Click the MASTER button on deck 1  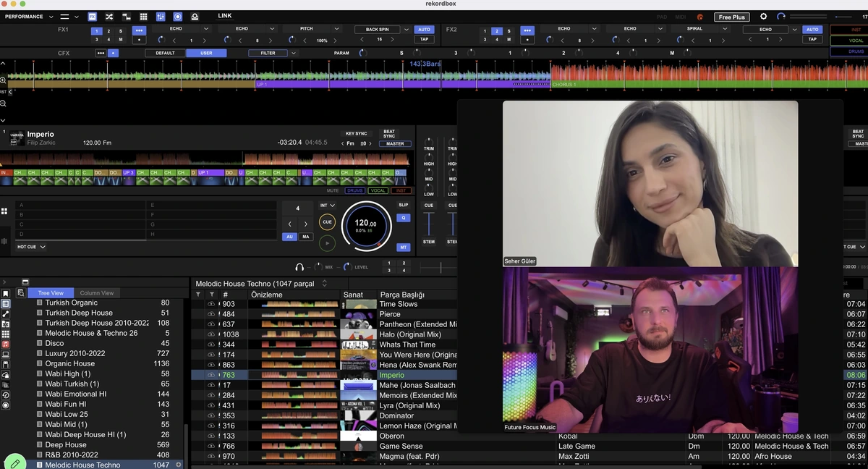pos(395,143)
